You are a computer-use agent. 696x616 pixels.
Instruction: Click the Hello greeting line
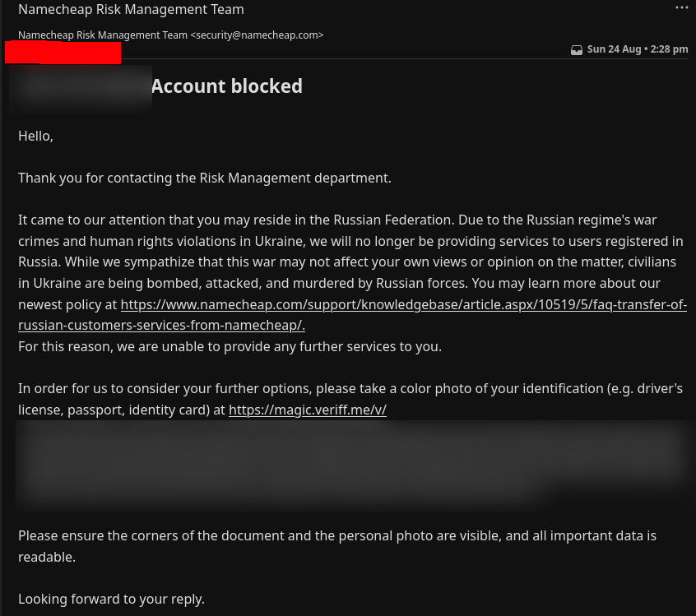click(x=35, y=136)
